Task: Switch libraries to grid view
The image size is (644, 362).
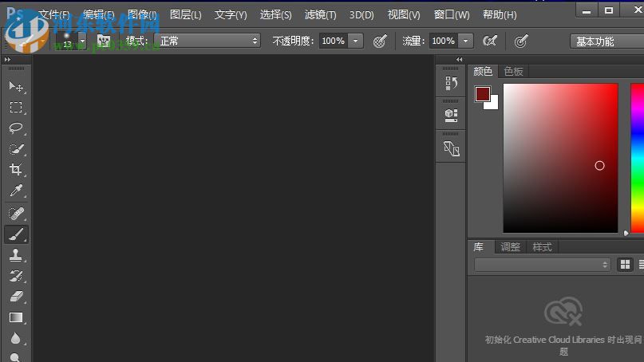Action: point(625,265)
